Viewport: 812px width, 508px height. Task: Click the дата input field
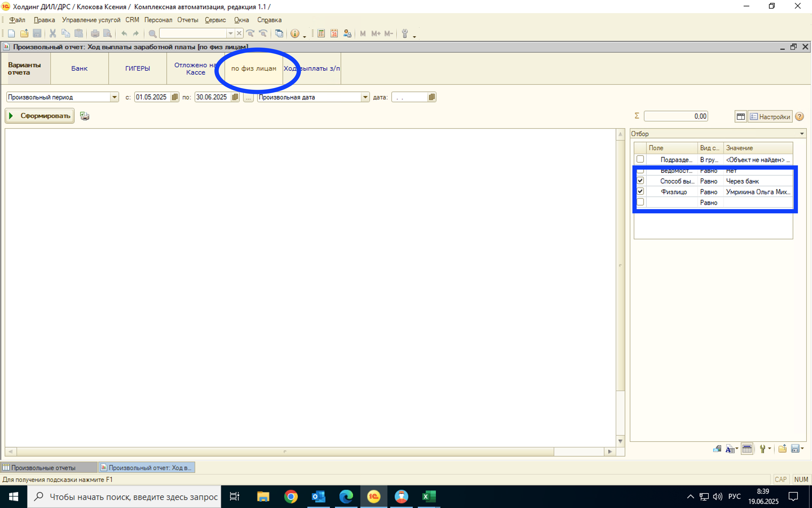410,97
